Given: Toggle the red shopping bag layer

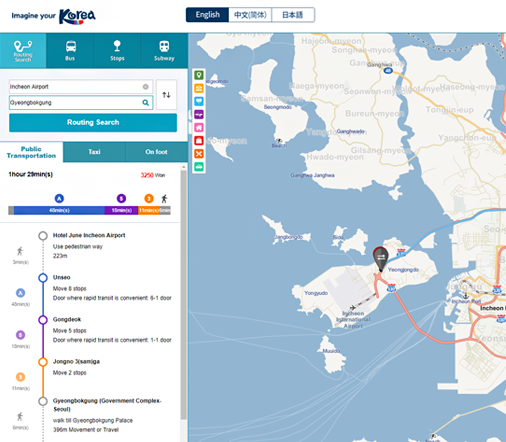Looking at the screenshot, I should [199, 140].
